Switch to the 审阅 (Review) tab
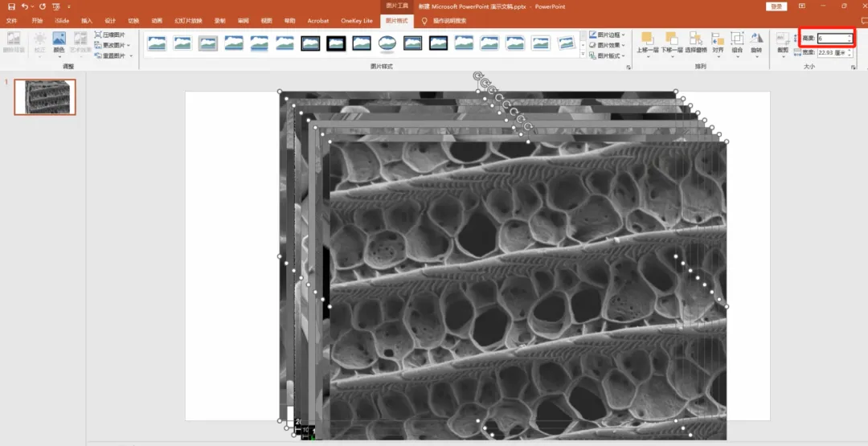Viewport: 868px width, 446px height. coord(243,20)
